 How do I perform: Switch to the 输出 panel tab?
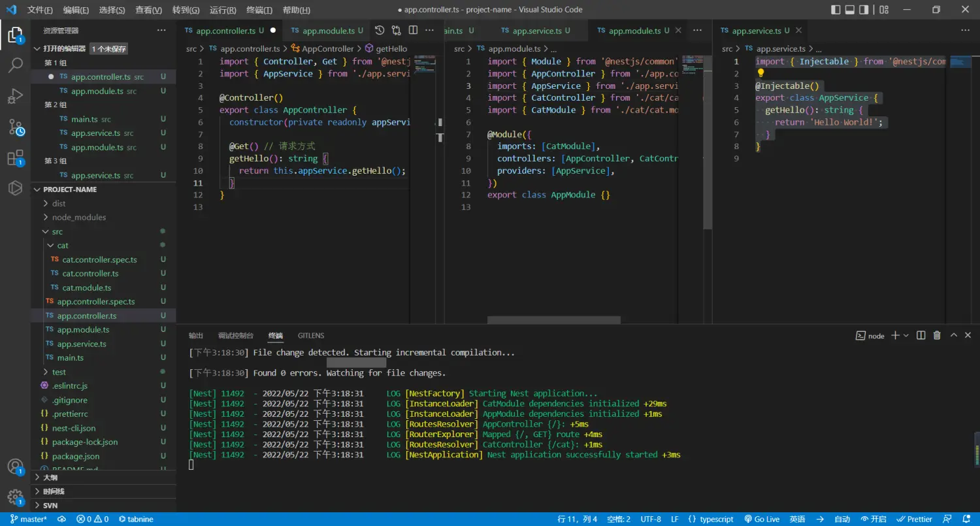(x=196, y=335)
